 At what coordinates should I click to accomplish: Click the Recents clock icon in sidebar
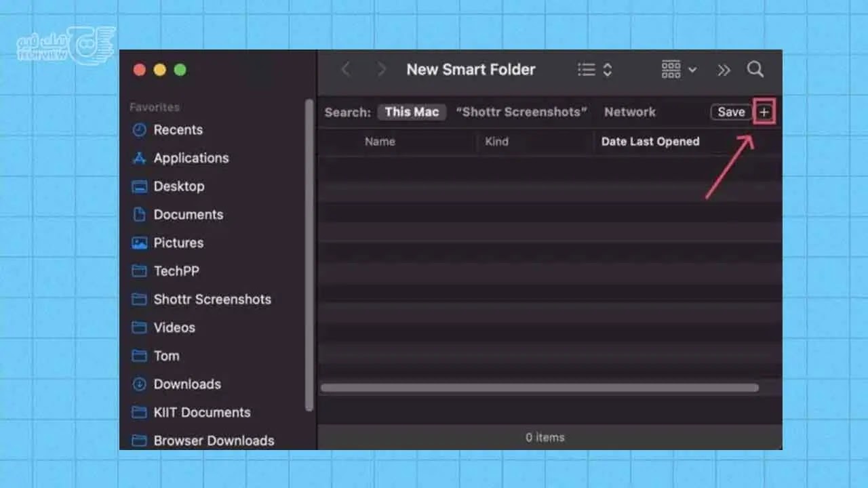pyautogui.click(x=139, y=130)
